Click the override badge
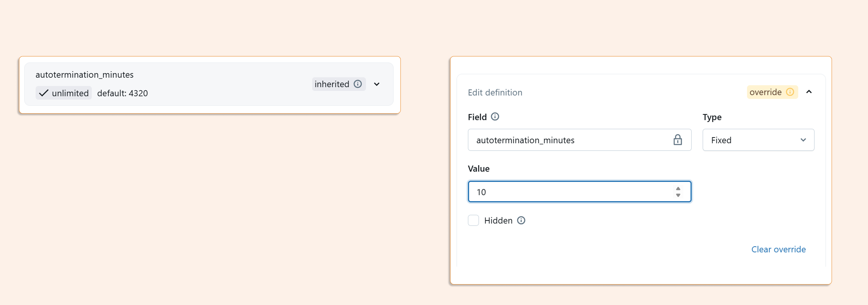The image size is (868, 305). coord(772,92)
